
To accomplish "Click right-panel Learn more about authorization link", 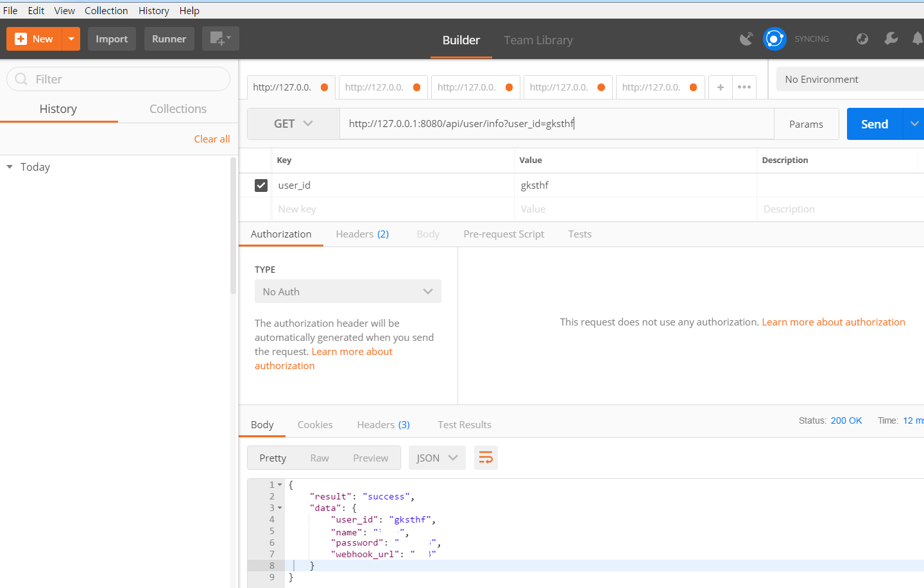I will tap(833, 322).
